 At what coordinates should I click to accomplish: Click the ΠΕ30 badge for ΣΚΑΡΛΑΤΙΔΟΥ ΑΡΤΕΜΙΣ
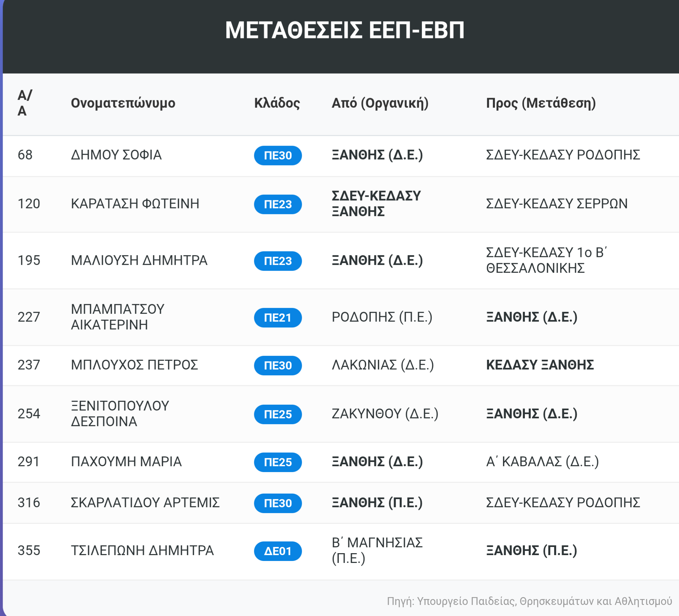pyautogui.click(x=278, y=503)
